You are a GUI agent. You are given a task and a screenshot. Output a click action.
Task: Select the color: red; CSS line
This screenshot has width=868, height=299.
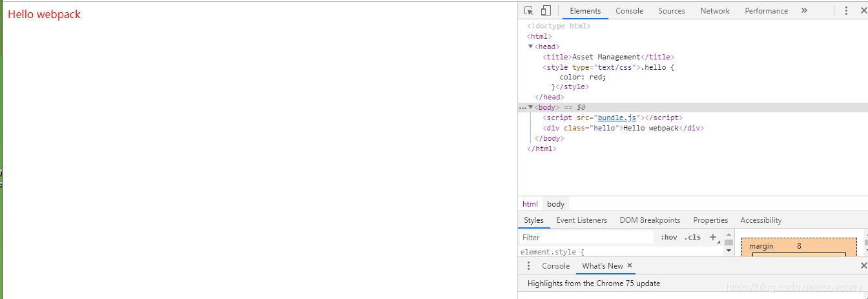pyautogui.click(x=583, y=77)
